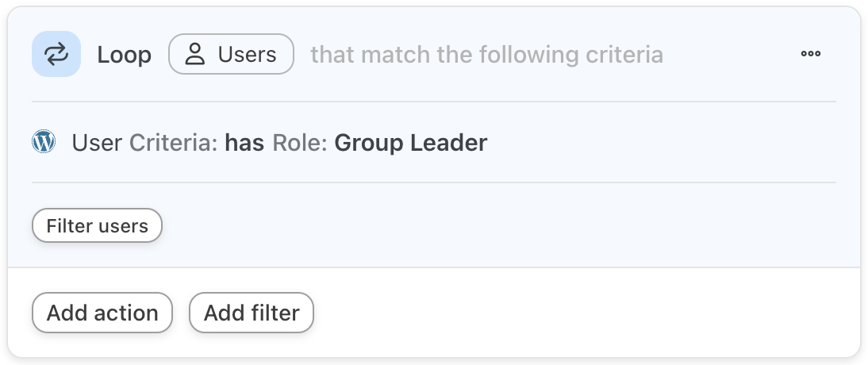Open the three-dot more options menu
Viewport: 868px width, 365px height.
point(810,54)
